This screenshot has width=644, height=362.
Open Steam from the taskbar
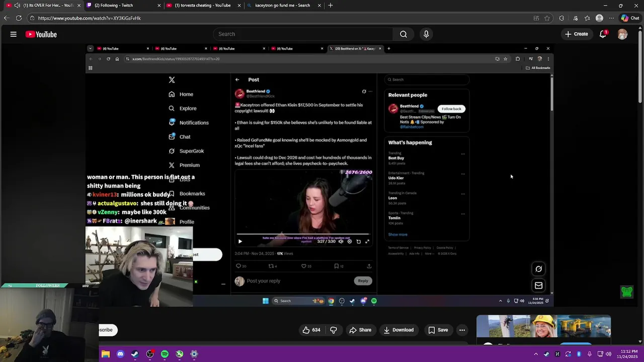[x=135, y=354]
